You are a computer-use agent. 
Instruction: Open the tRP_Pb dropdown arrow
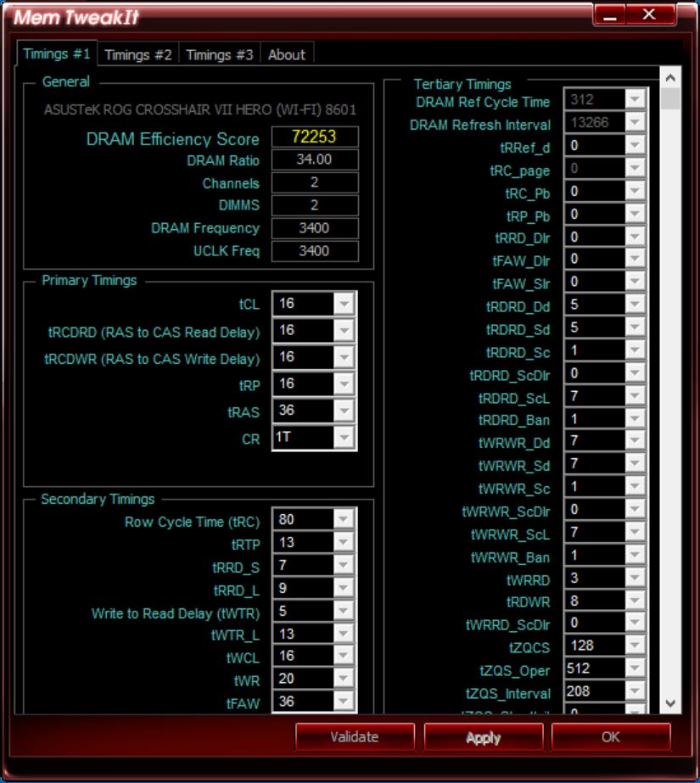[x=636, y=215]
